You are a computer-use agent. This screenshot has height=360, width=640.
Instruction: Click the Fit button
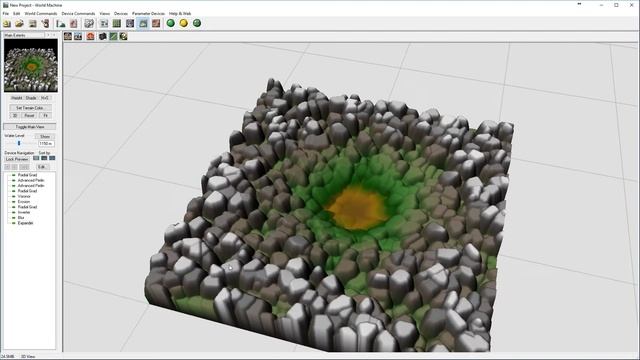tap(45, 116)
